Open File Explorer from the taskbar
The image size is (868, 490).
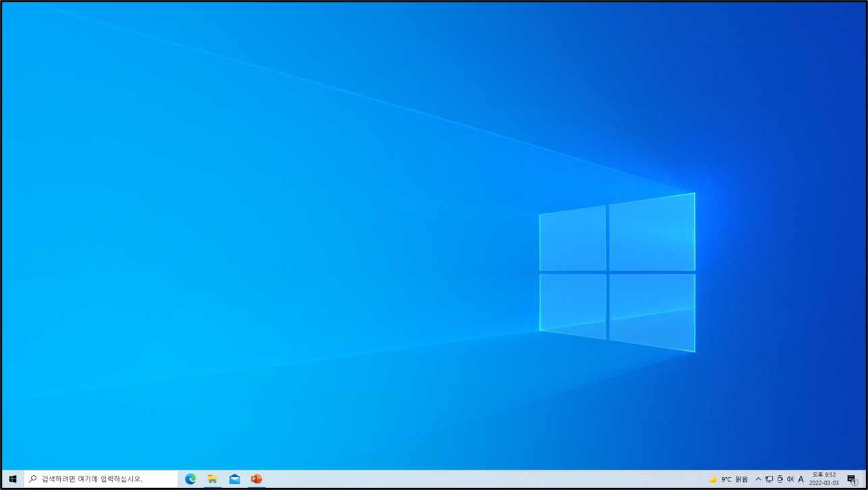tap(212, 479)
